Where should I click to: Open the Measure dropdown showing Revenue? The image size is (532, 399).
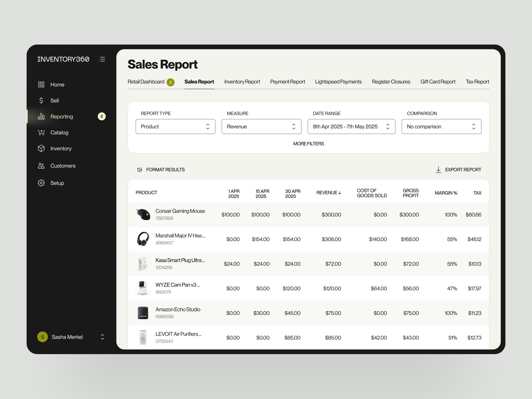click(262, 127)
